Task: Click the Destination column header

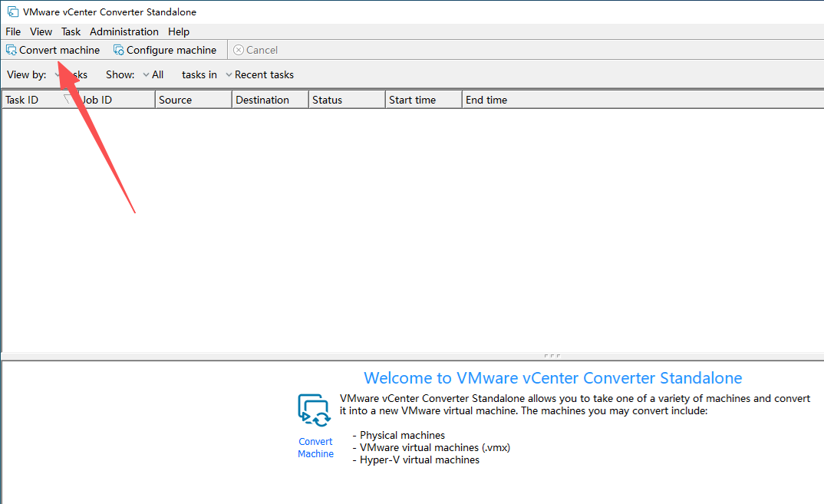Action: click(x=262, y=100)
